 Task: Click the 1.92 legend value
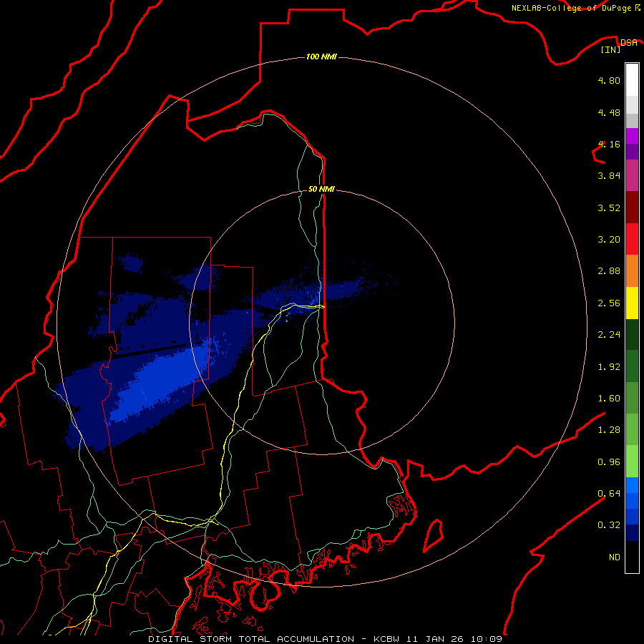point(609,367)
